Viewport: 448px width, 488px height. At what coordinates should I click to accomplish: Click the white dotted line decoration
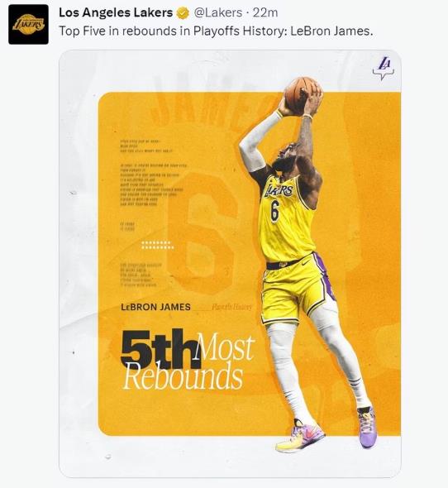pyautogui.click(x=157, y=245)
